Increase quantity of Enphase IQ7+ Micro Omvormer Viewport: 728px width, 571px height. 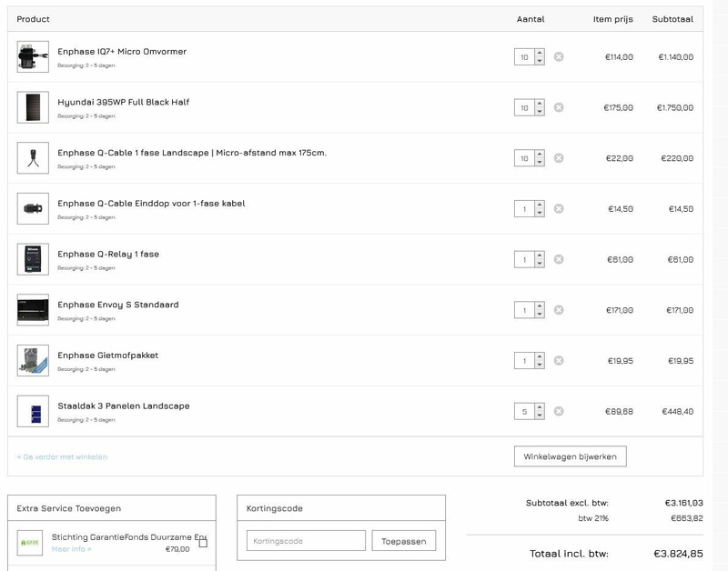coord(540,53)
